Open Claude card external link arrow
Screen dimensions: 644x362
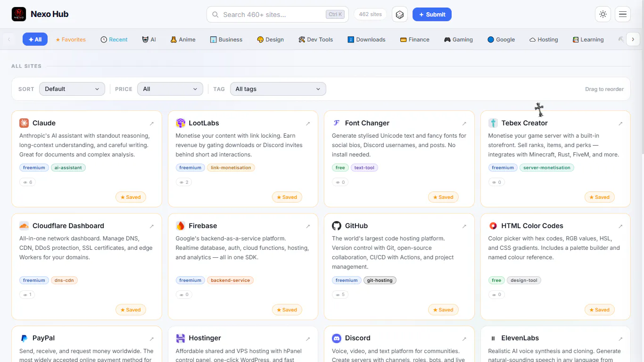click(x=152, y=123)
